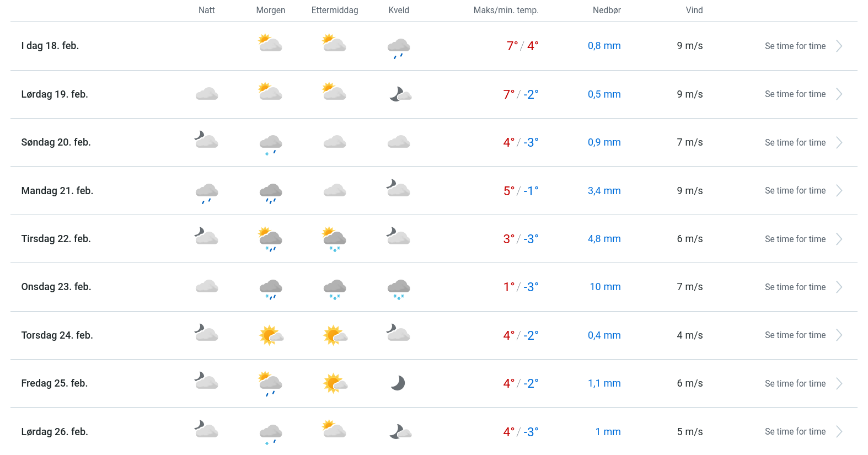Open 'Se time for time' for Tirsdag 22. feb.
The height and width of the screenshot is (455, 868).
[x=795, y=239]
